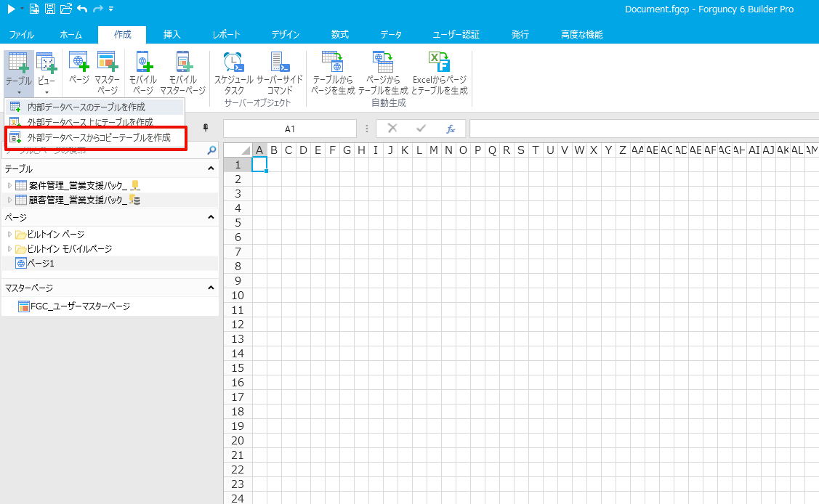
Task: Click the search magnifier icon in the navigation pane
Action: (211, 150)
